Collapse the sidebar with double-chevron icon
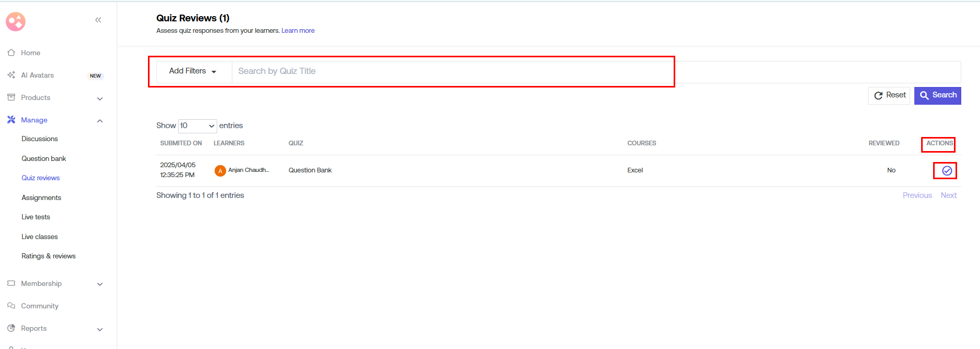This screenshot has width=980, height=349. 98,20
